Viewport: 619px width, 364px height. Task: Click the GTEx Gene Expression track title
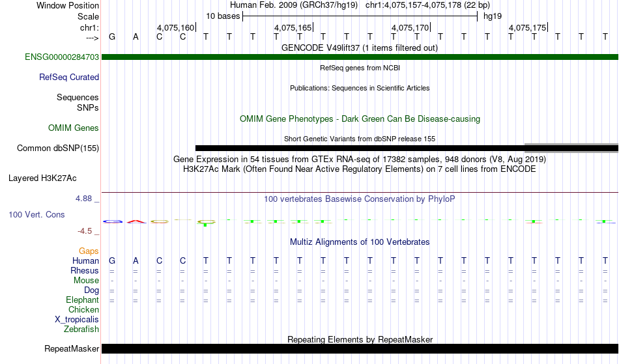360,160
